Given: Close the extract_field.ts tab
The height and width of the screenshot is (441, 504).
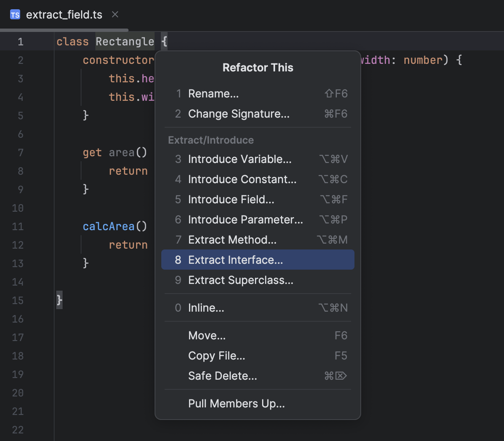Looking at the screenshot, I should [x=115, y=15].
